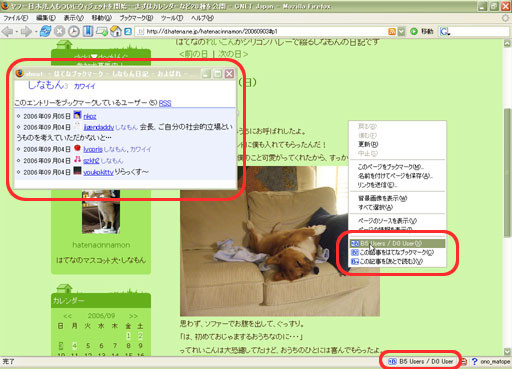Click the blue question mark status bar icon

(475, 362)
